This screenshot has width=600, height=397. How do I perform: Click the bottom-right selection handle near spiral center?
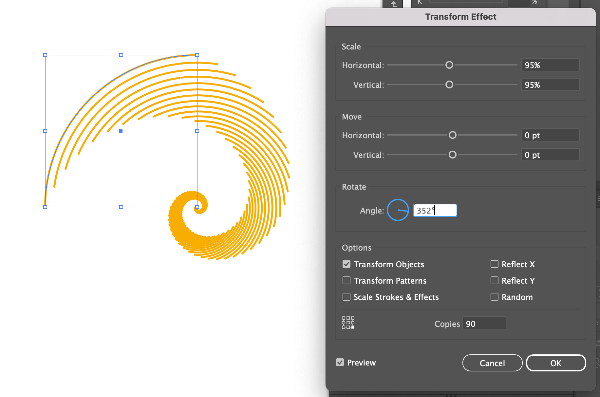[197, 207]
